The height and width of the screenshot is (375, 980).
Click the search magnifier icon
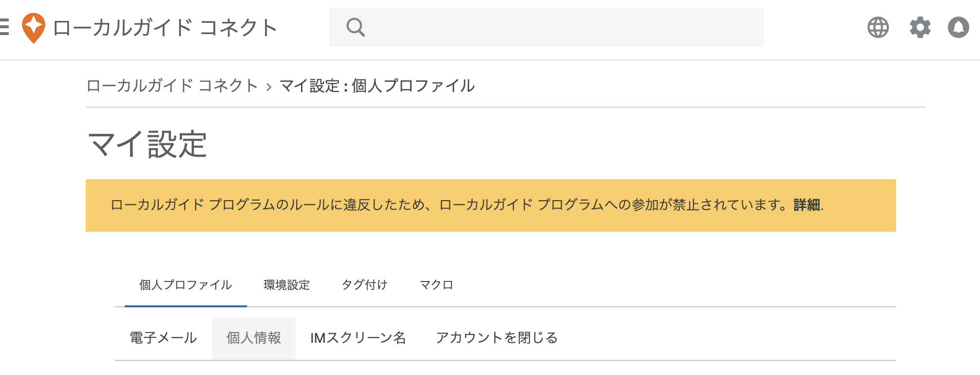click(356, 27)
